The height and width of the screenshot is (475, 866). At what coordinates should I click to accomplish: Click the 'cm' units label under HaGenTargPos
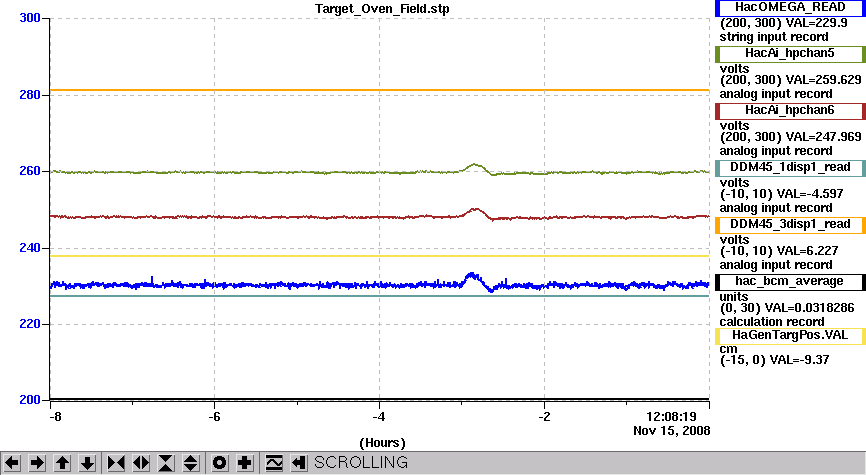tap(728, 349)
